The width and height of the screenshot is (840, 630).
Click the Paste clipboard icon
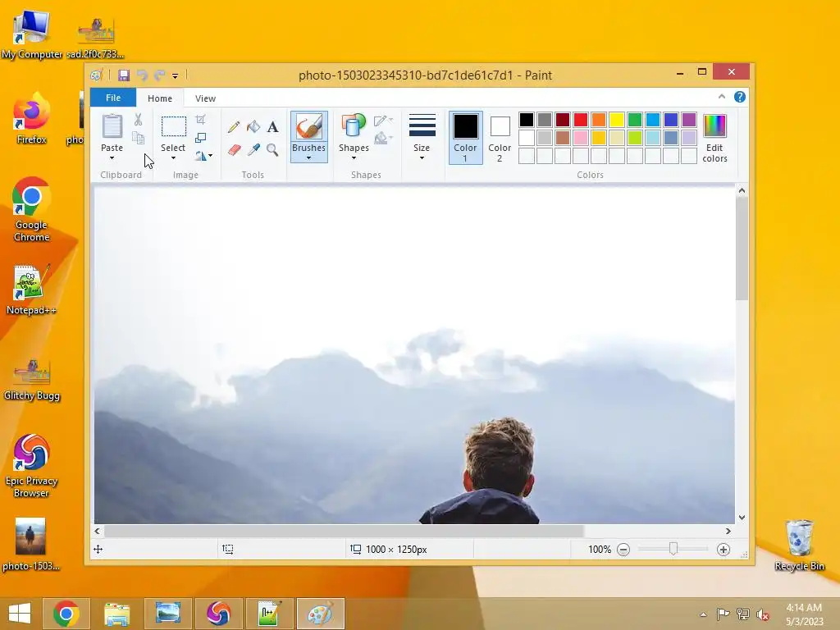pos(112,126)
